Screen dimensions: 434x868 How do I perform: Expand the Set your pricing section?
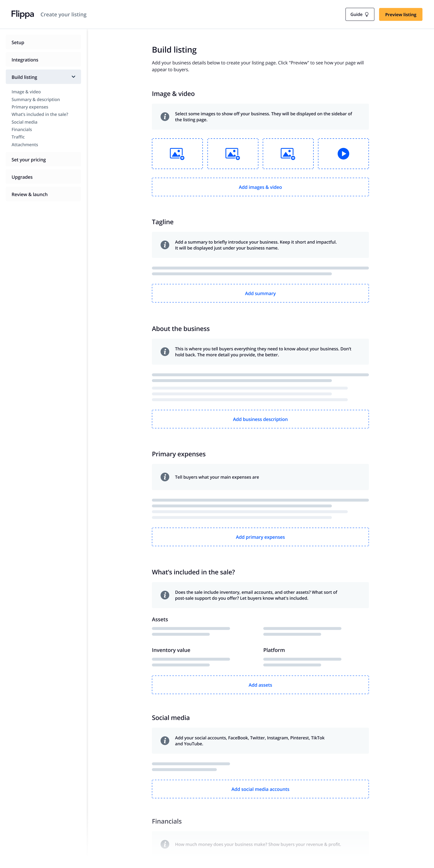[x=43, y=160]
